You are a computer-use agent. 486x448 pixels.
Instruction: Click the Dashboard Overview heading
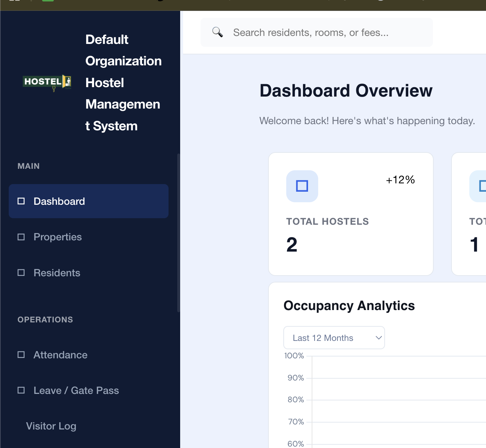tap(346, 90)
